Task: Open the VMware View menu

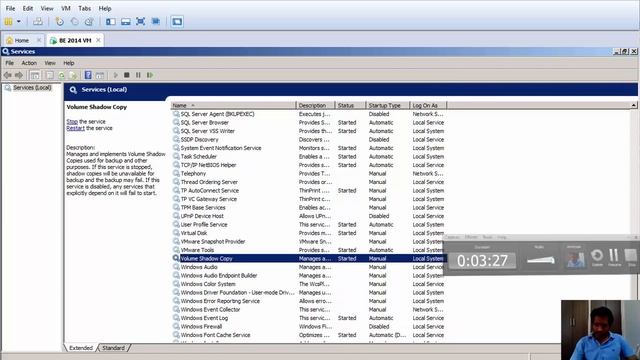Action: pos(47,8)
